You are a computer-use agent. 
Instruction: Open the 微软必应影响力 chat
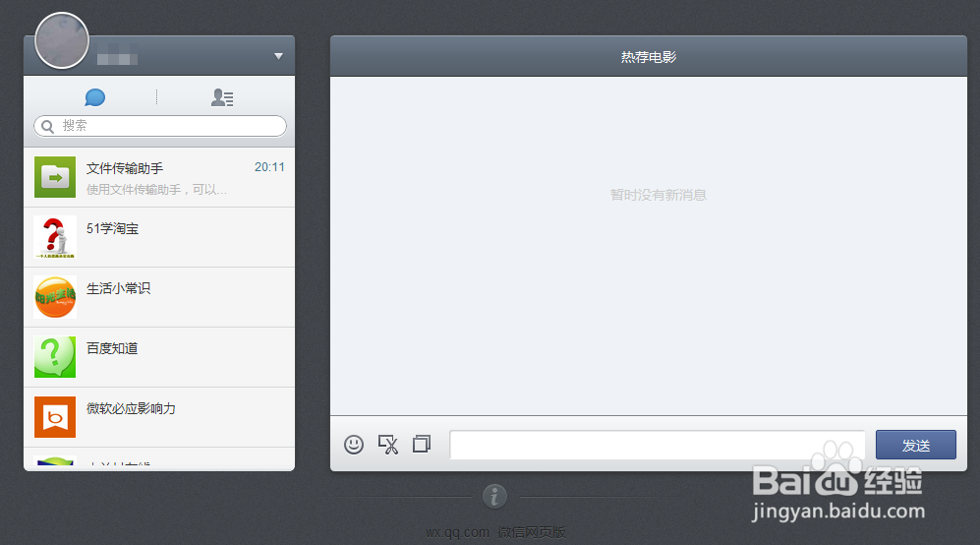[159, 417]
